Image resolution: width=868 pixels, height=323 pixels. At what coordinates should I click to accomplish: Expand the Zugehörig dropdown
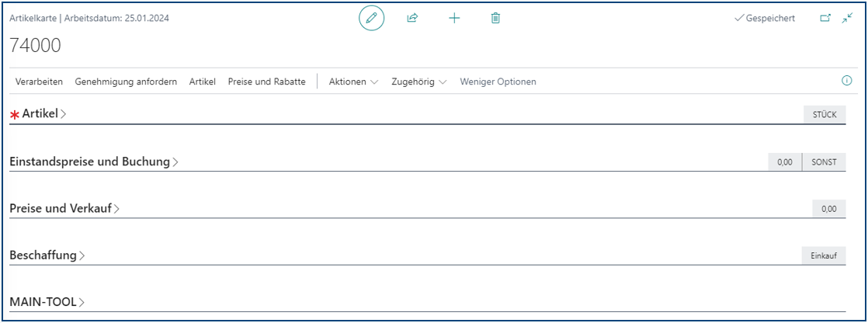click(x=419, y=82)
